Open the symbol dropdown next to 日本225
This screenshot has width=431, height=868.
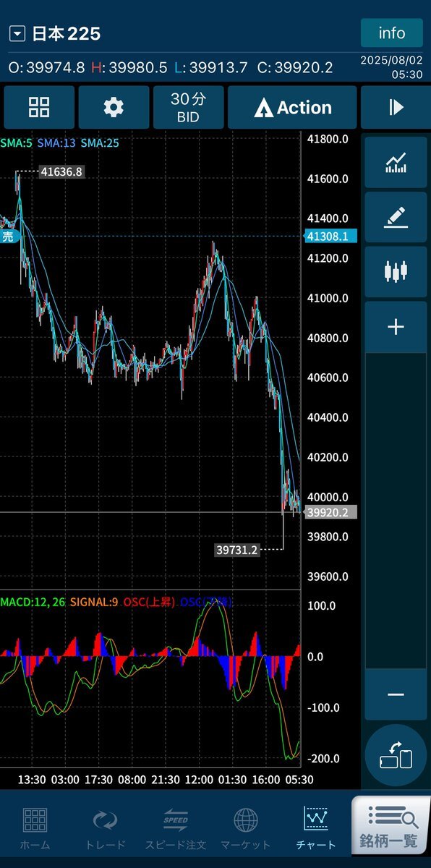[17, 34]
